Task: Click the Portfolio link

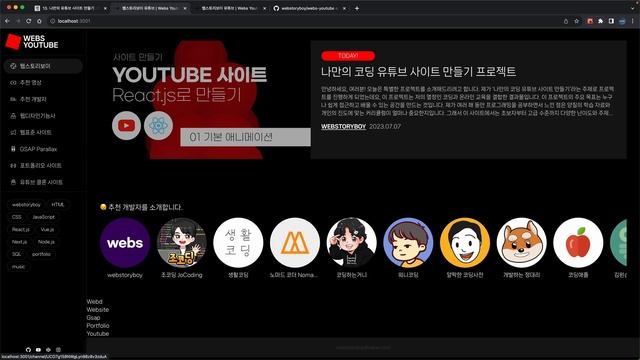Action: 98,326
